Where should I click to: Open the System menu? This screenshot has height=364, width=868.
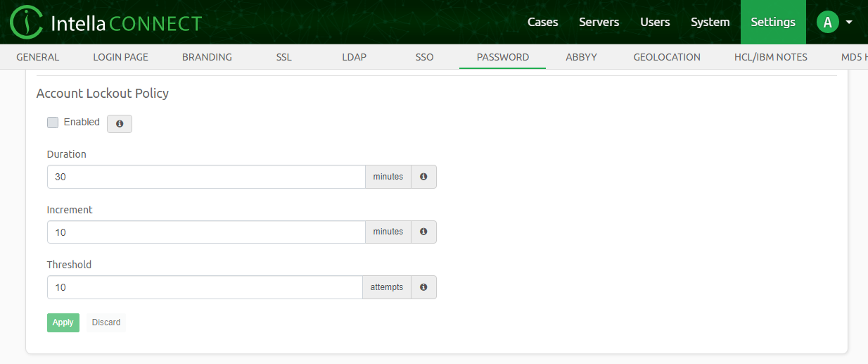point(710,23)
